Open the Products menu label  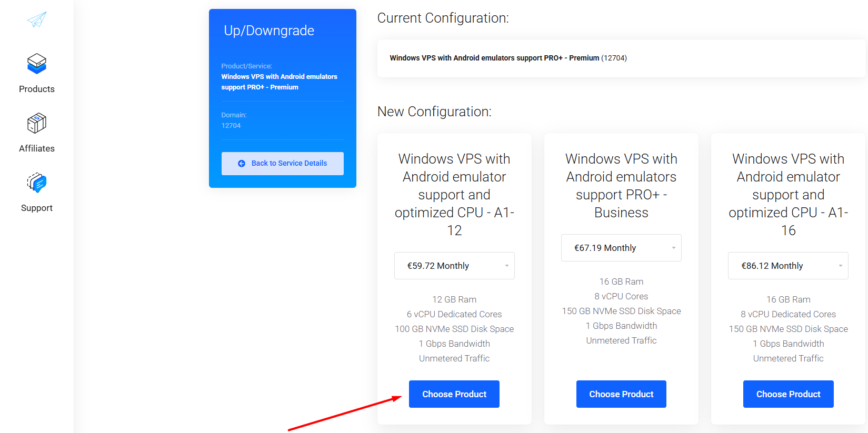37,89
